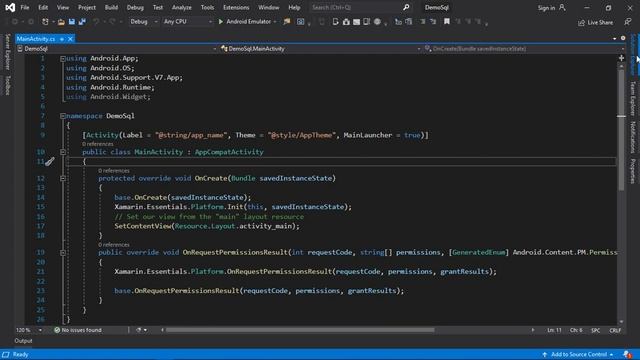
Task: Open the Output panel tab
Action: click(23, 341)
